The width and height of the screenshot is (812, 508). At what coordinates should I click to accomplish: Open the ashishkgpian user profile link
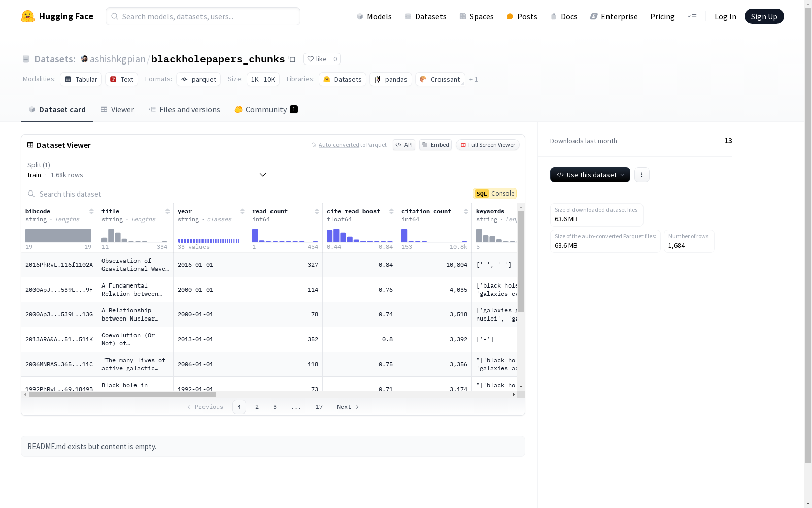pos(118,59)
